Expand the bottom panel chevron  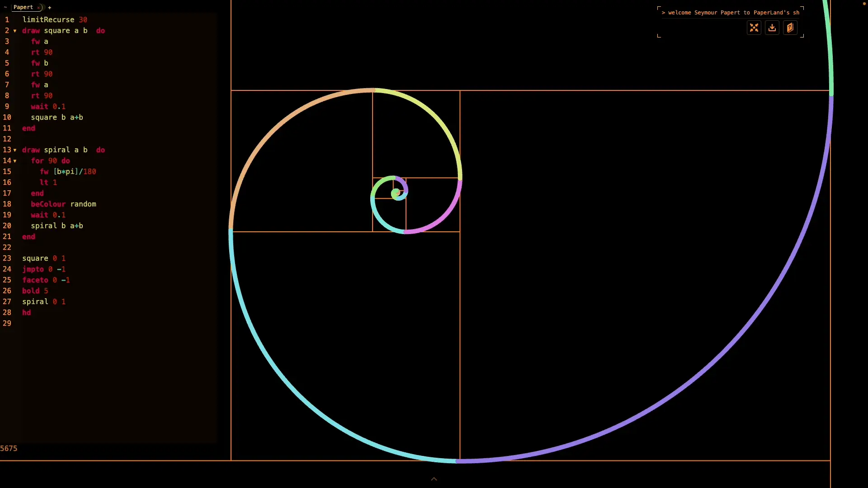point(434,479)
